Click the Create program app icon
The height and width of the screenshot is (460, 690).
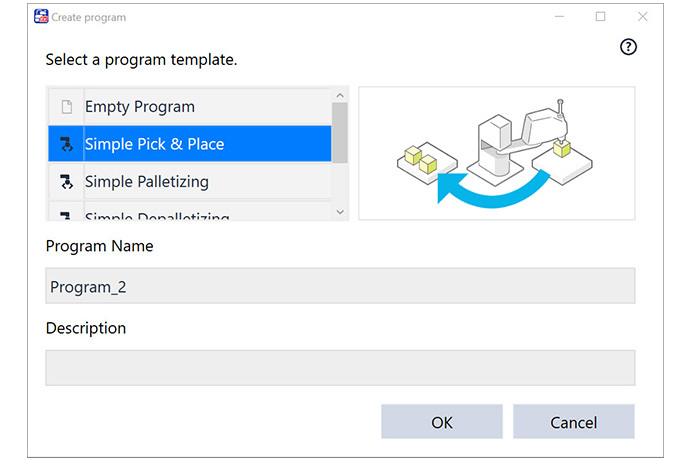41,17
